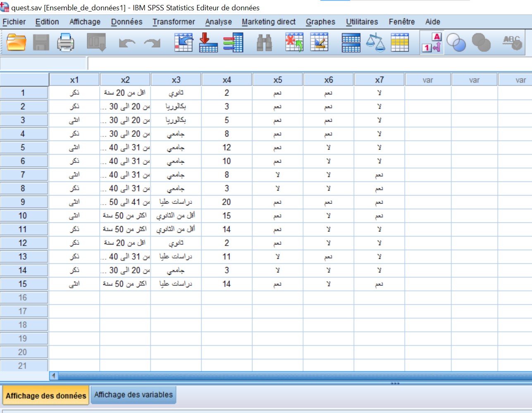Image resolution: width=532 pixels, height=413 pixels.
Task: Click the Show all variables dark circles icon
Action: tap(481, 42)
